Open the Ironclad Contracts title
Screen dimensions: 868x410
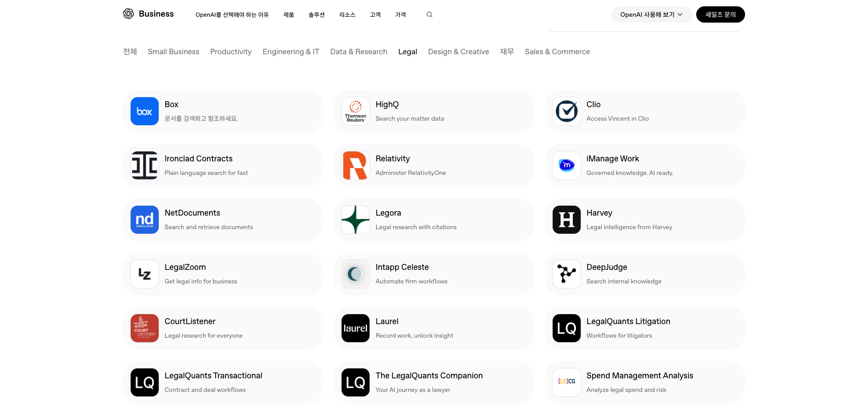click(x=198, y=159)
